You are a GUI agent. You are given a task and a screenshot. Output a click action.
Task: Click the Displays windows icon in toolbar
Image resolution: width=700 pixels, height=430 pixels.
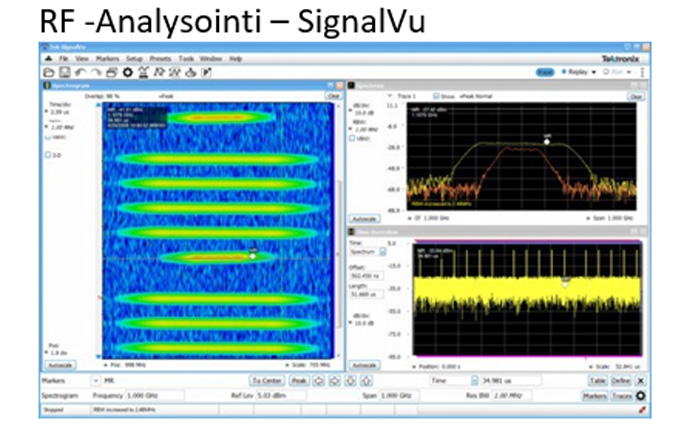(111, 73)
